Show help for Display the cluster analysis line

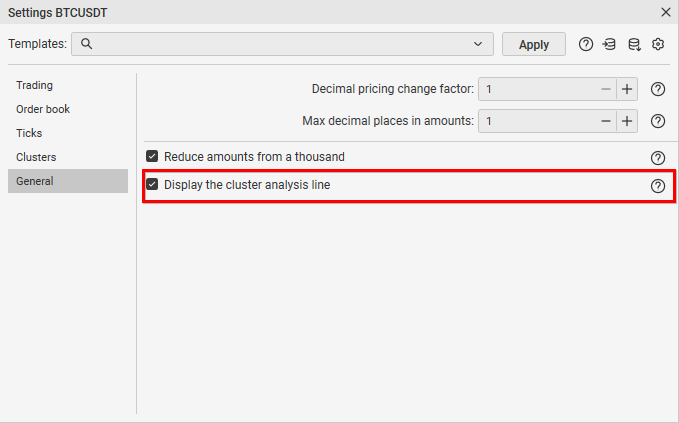point(658,186)
